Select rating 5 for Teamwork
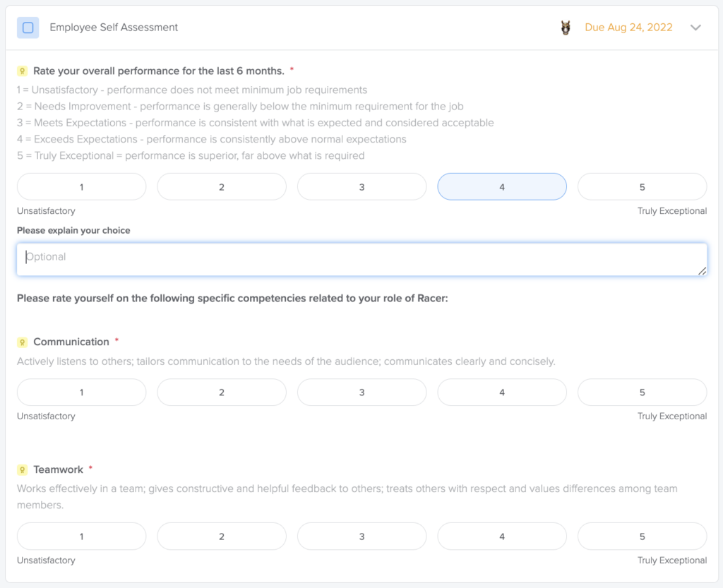 (642, 536)
